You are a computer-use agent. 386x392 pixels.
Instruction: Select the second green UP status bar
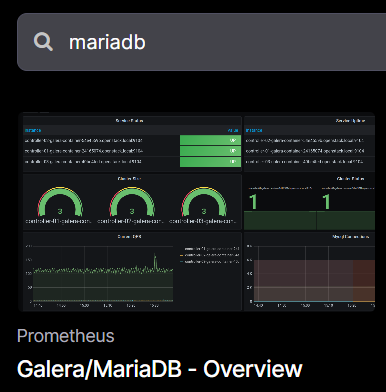[210, 151]
